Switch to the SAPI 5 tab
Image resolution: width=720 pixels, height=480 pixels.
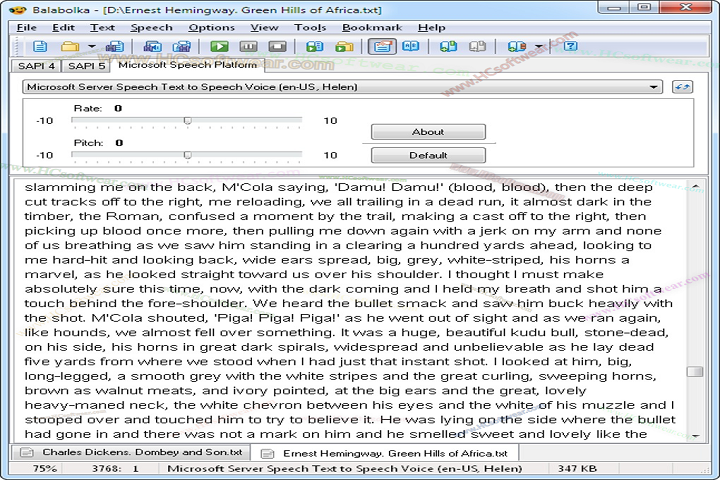[88, 66]
